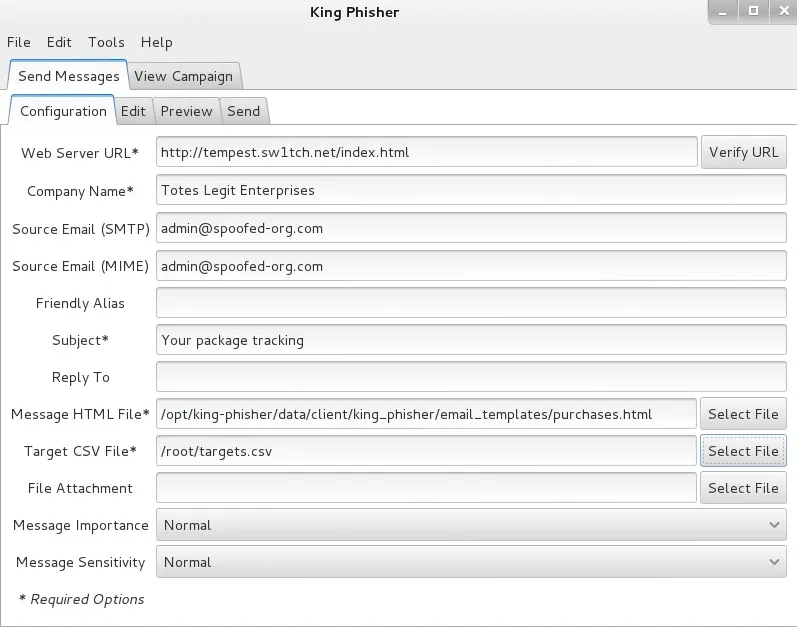The width and height of the screenshot is (797, 627).
Task: Focus the Target CSV File path field
Action: pos(426,451)
